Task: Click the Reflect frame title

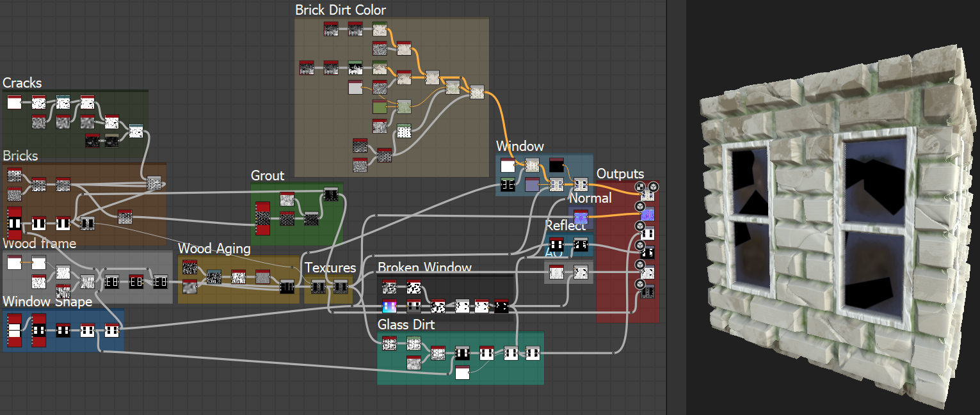Action: pyautogui.click(x=565, y=225)
